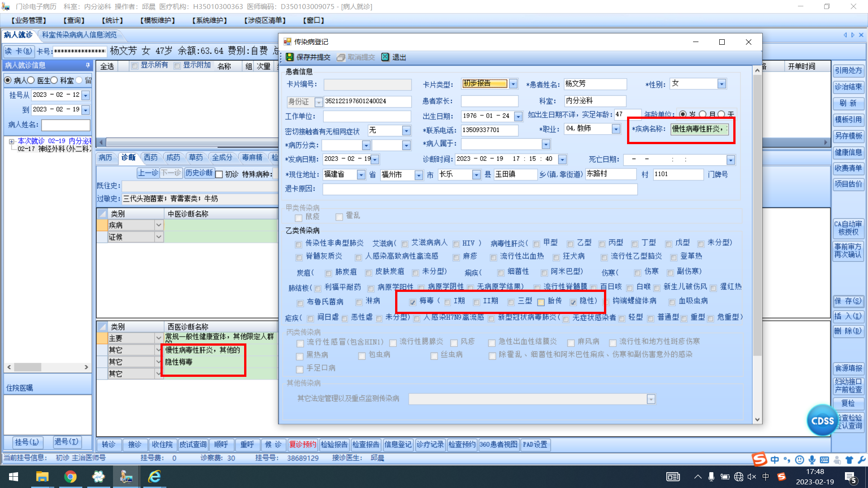Open Chrome from the Windows taskbar
Image resolution: width=868 pixels, height=488 pixels.
click(x=70, y=477)
